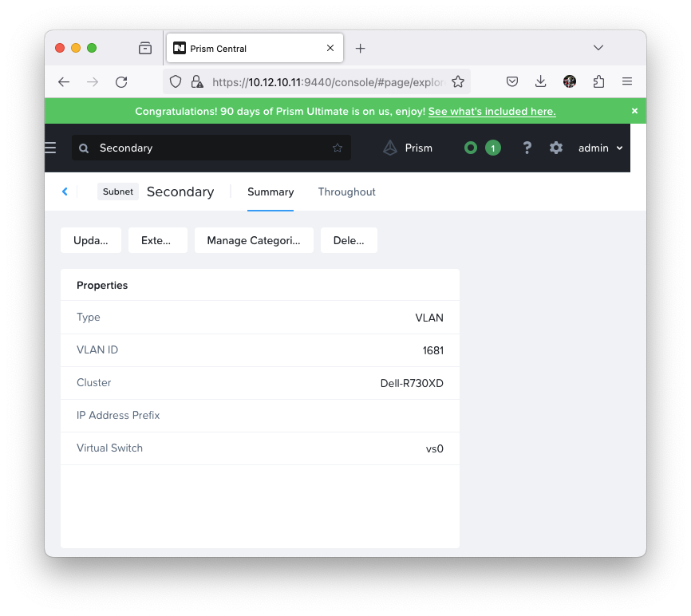Select the Type value VLAN
The image size is (691, 616).
(429, 318)
